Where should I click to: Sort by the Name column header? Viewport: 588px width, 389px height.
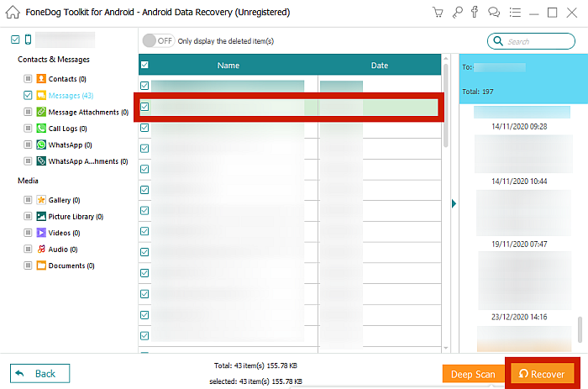[x=228, y=66]
